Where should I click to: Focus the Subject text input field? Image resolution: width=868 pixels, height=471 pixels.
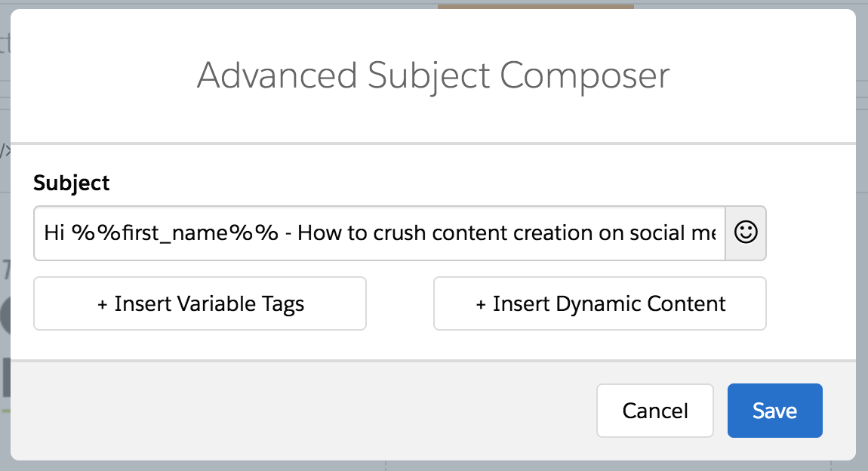(379, 233)
